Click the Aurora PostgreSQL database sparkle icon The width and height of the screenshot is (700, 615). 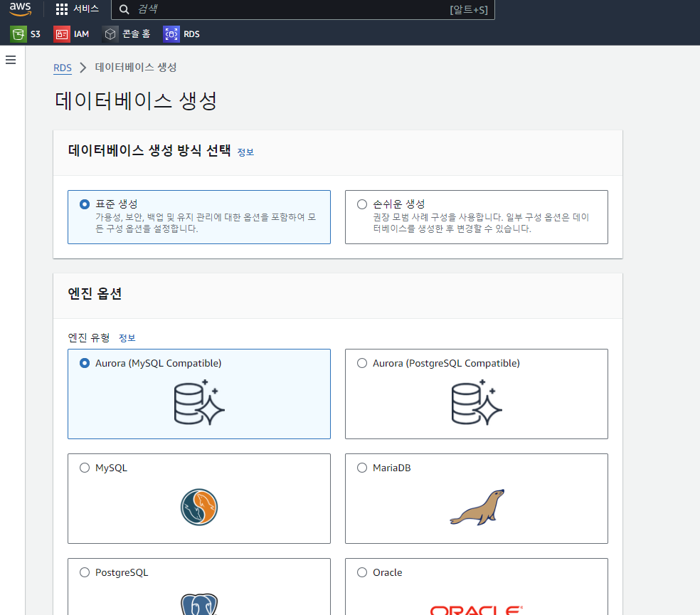(x=477, y=403)
